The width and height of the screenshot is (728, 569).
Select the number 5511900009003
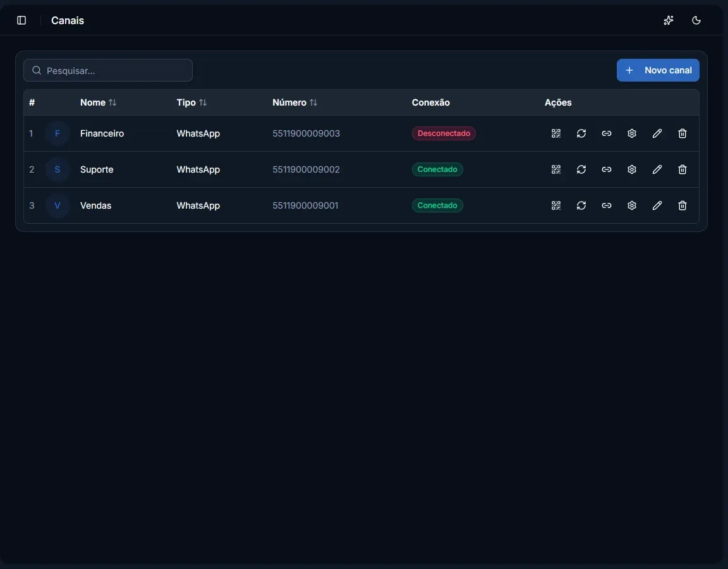[x=306, y=133]
